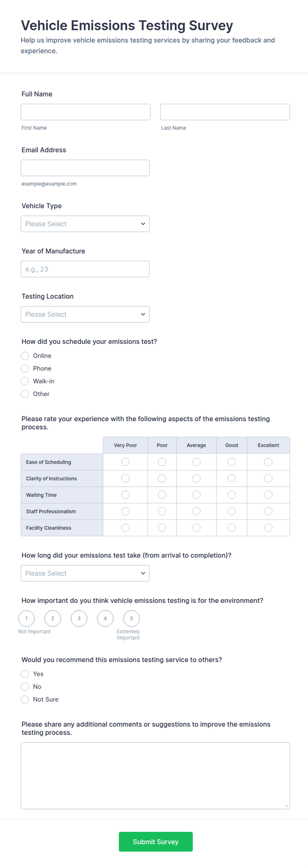Click the Year of Manufacture field
This screenshot has height=868, width=308.
[85, 269]
